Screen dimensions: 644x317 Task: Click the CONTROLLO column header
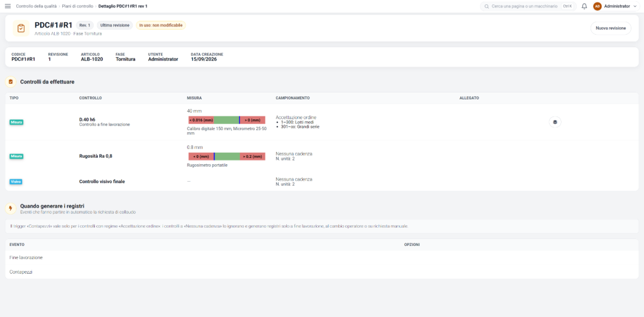(91, 98)
